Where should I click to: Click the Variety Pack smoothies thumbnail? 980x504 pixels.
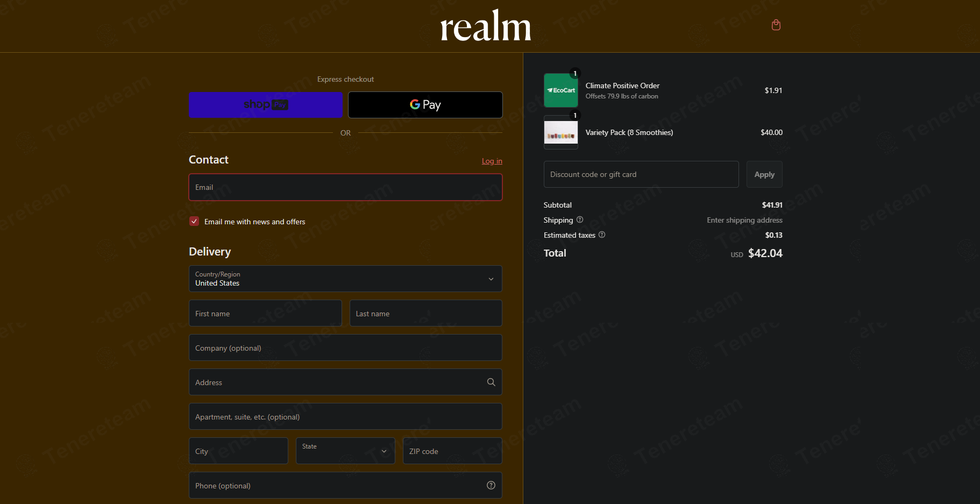(x=560, y=132)
